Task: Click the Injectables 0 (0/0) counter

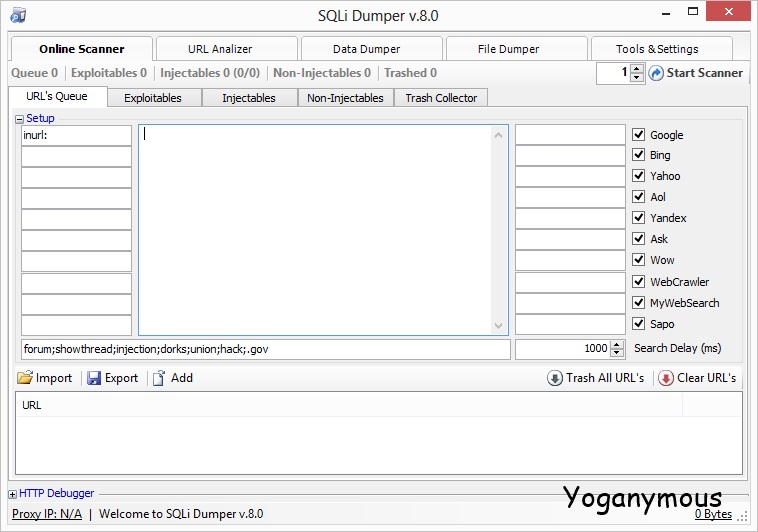Action: 210,73
